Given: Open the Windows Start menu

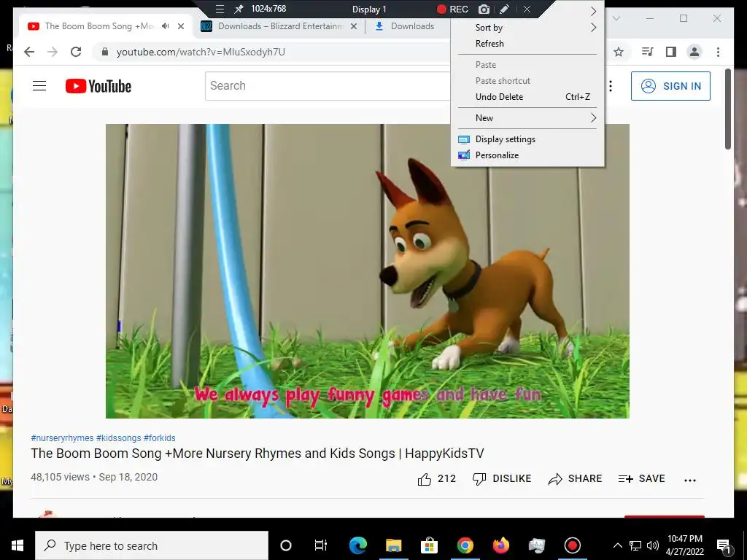Looking at the screenshot, I should (x=18, y=545).
